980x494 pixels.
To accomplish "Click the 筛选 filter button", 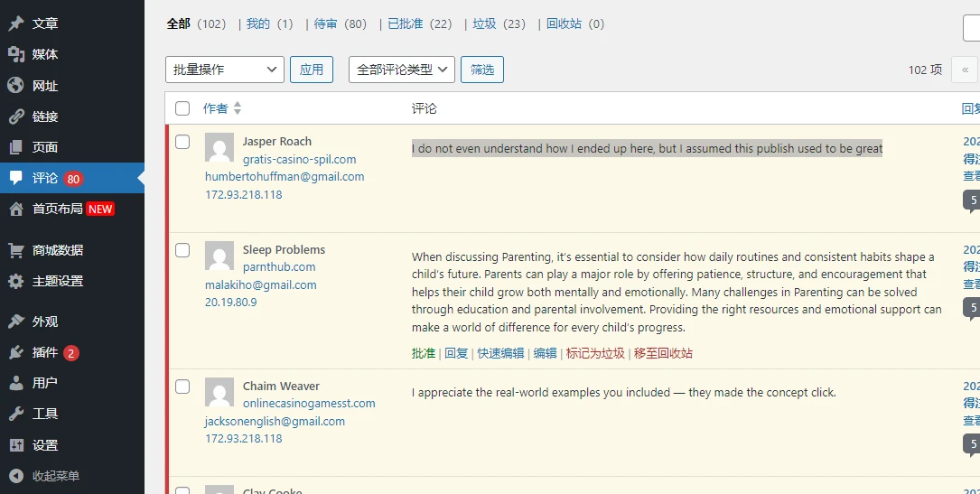I will coord(482,70).
